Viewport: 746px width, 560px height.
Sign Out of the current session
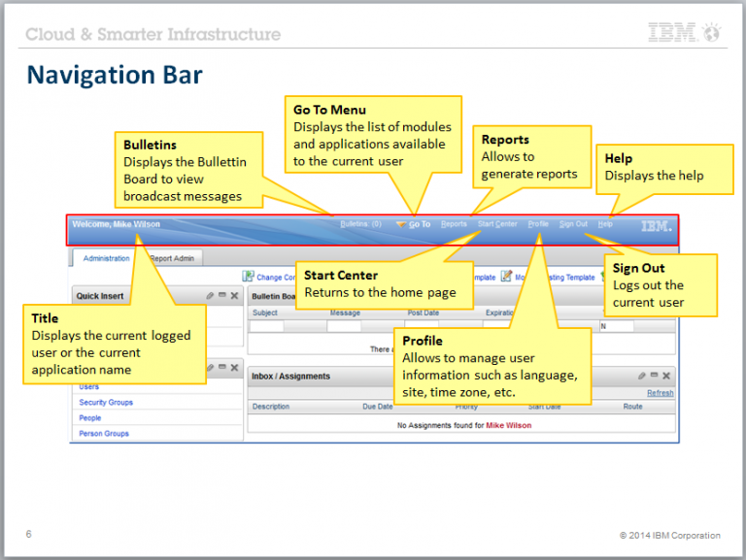tap(573, 224)
